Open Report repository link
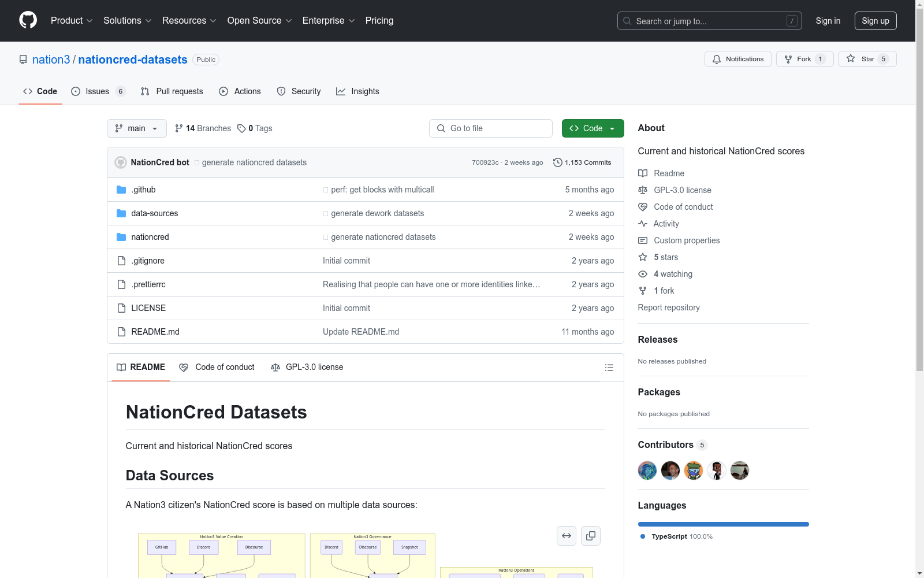The width and height of the screenshot is (924, 578). click(669, 307)
